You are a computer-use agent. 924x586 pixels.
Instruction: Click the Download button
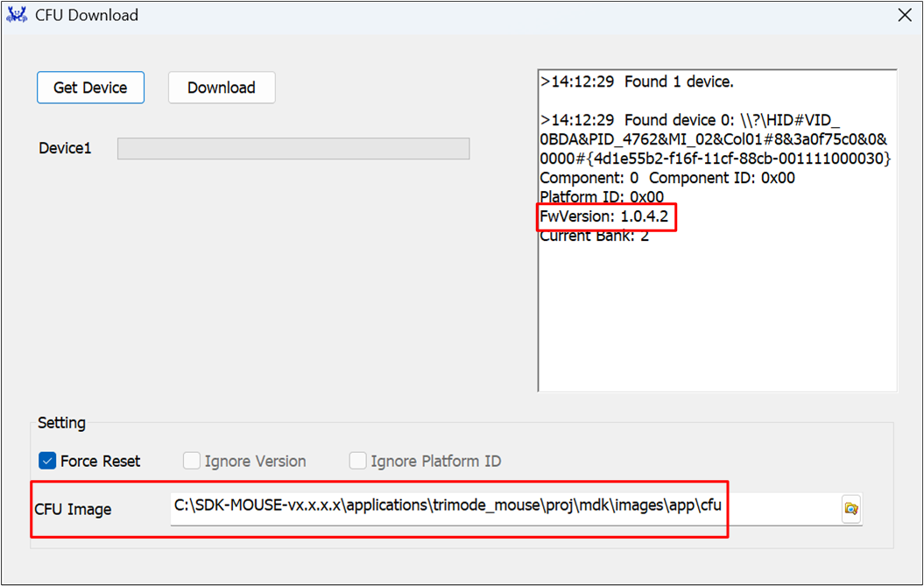pyautogui.click(x=222, y=88)
